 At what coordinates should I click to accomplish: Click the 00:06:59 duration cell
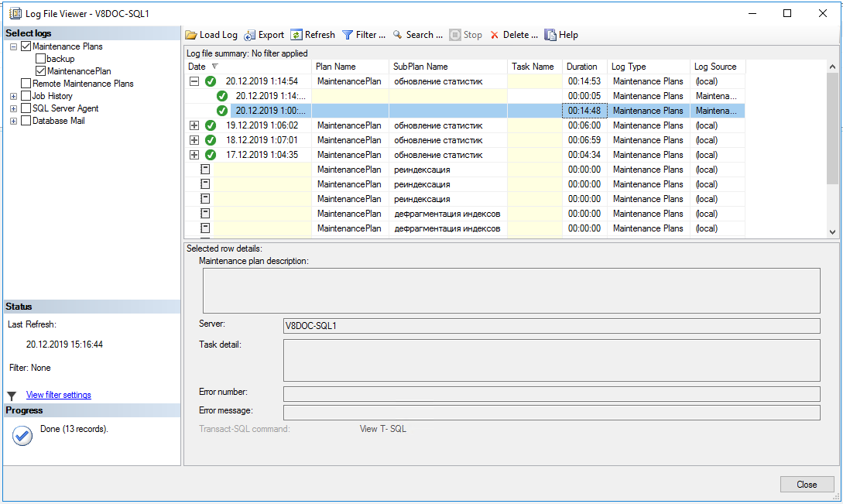[584, 140]
